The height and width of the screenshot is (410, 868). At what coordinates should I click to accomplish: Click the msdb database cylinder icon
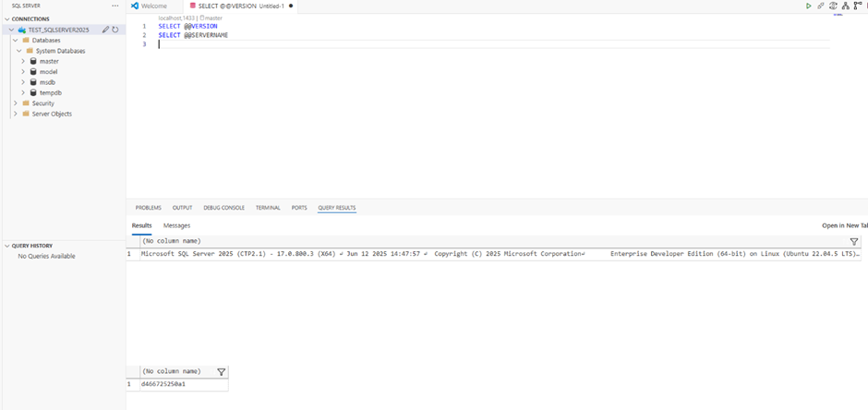[x=33, y=82]
